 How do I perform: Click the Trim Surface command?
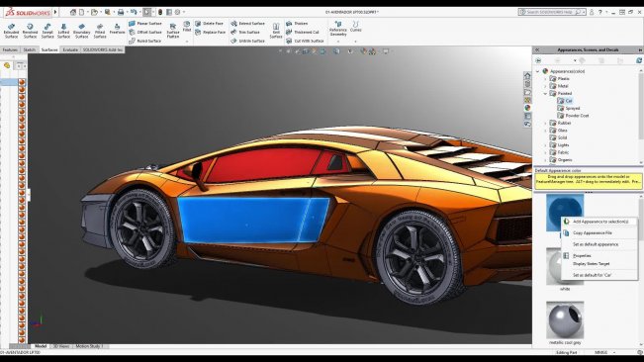coord(245,32)
